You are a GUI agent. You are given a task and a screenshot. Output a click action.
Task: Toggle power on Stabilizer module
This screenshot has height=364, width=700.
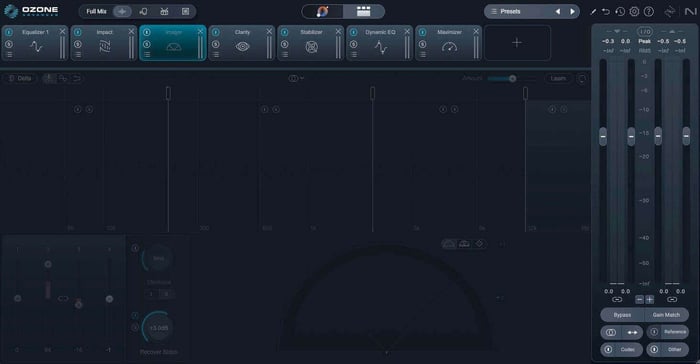click(x=285, y=32)
